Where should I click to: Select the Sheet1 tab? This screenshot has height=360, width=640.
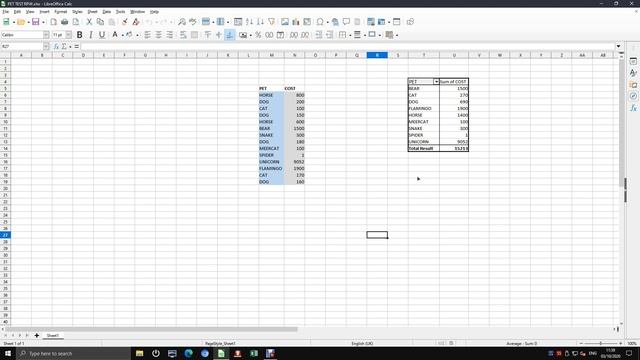[53, 336]
